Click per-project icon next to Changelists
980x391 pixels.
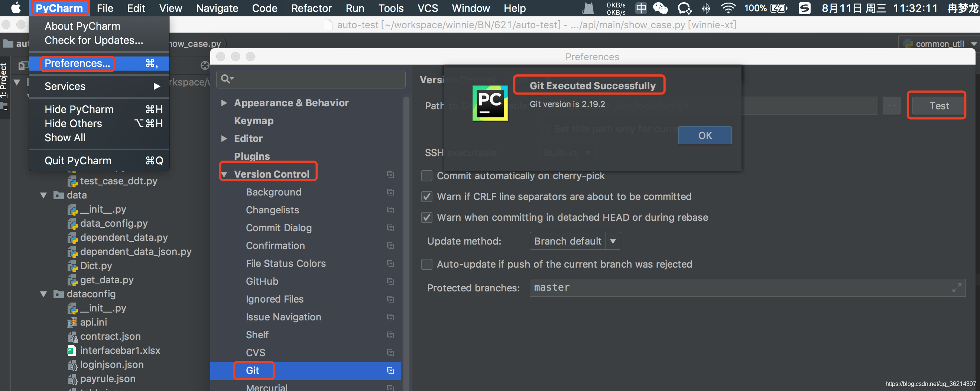(x=390, y=210)
